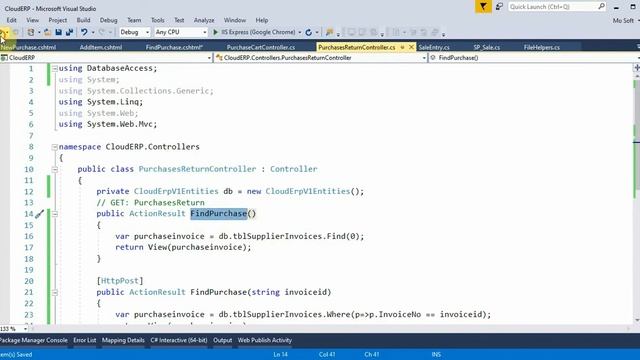Click the Quick Launch magnifier icon
The width and height of the screenshot is (640, 360).
pyautogui.click(x=601, y=7)
